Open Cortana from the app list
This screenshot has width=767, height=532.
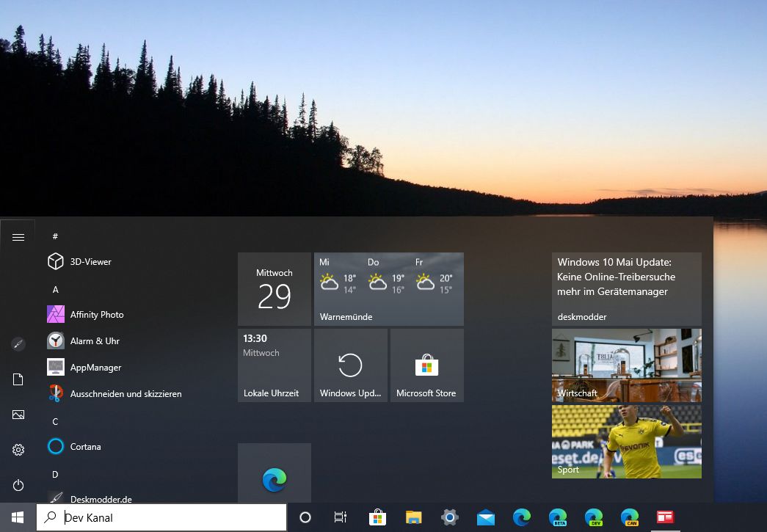pos(74,446)
